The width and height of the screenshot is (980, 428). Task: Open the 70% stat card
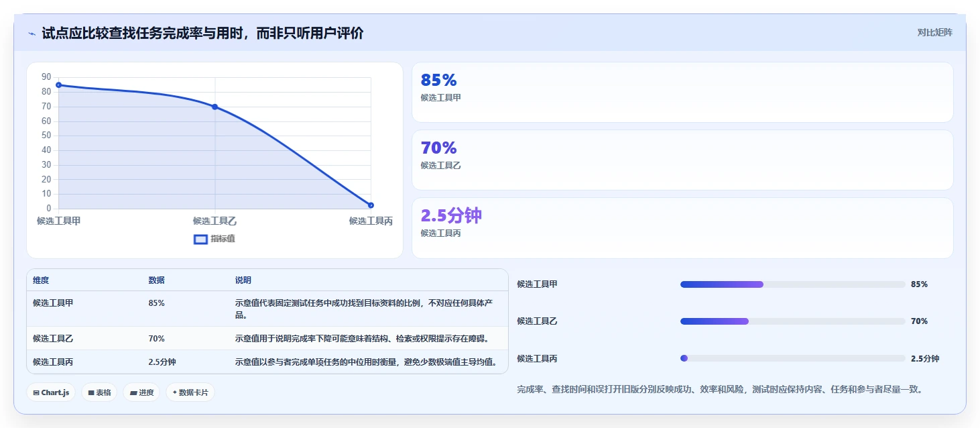682,160
